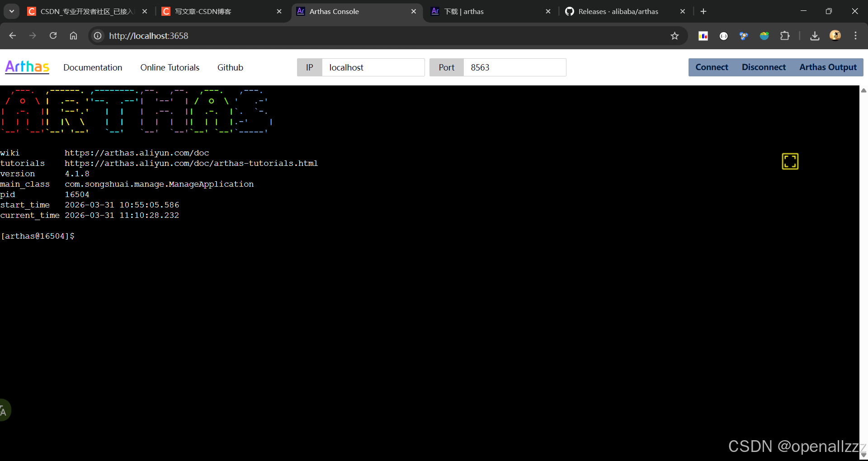The height and width of the screenshot is (461, 868).
Task: Open the Chrome three-dot menu
Action: pyautogui.click(x=855, y=36)
